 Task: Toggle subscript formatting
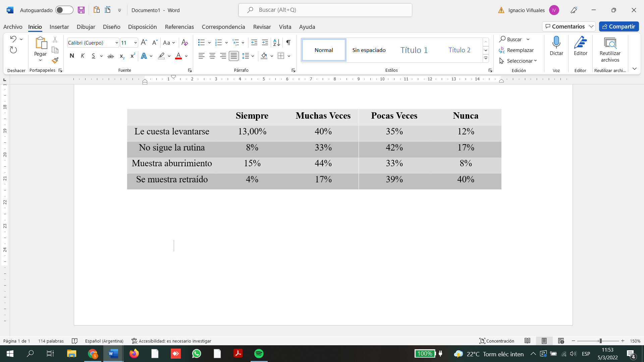coord(122,56)
